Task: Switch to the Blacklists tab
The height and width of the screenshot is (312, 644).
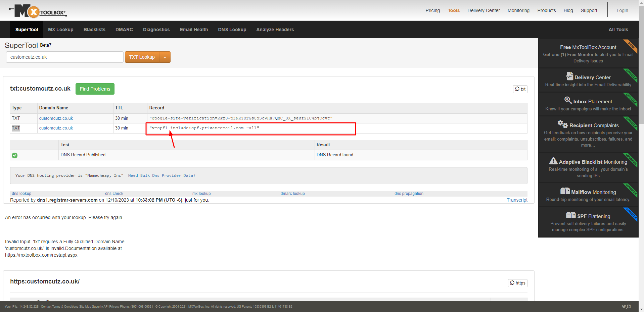Action: (x=94, y=30)
